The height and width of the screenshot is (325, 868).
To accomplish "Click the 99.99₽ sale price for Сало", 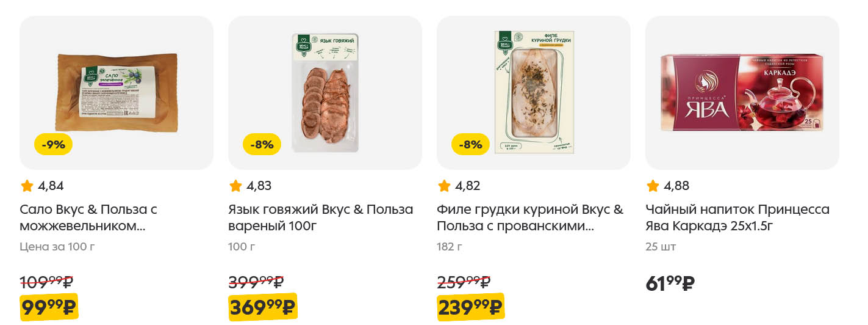I will tap(49, 307).
